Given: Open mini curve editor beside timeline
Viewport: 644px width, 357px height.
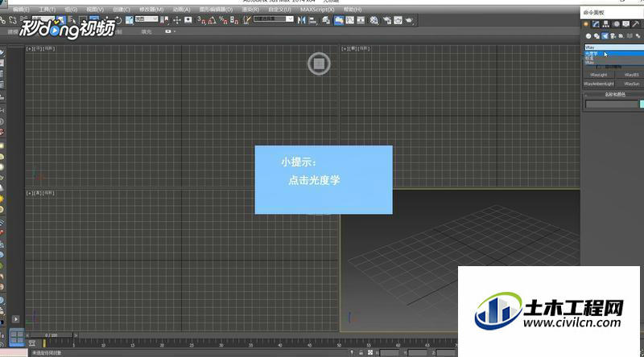Looking at the screenshot, I should point(32,343).
